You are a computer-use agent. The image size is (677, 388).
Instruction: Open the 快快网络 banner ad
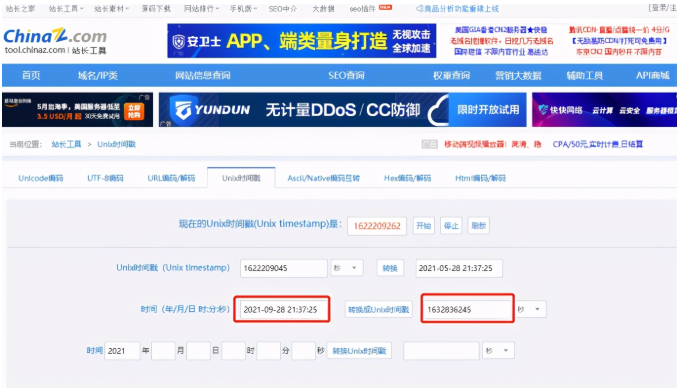pyautogui.click(x=604, y=110)
